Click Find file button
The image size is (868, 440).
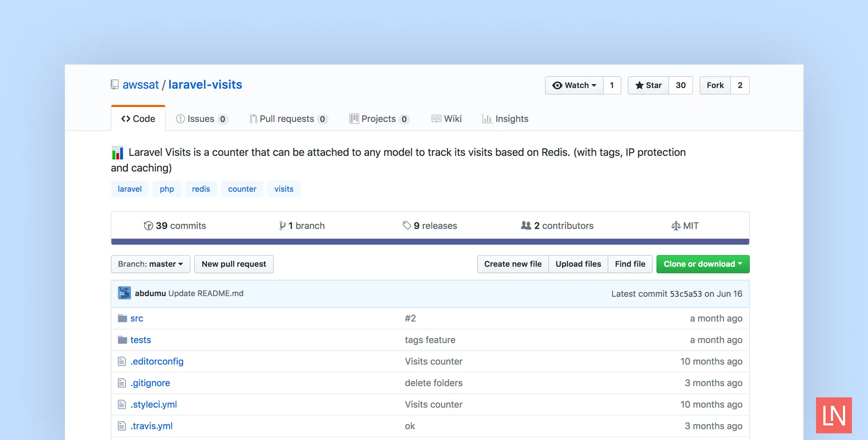630,264
